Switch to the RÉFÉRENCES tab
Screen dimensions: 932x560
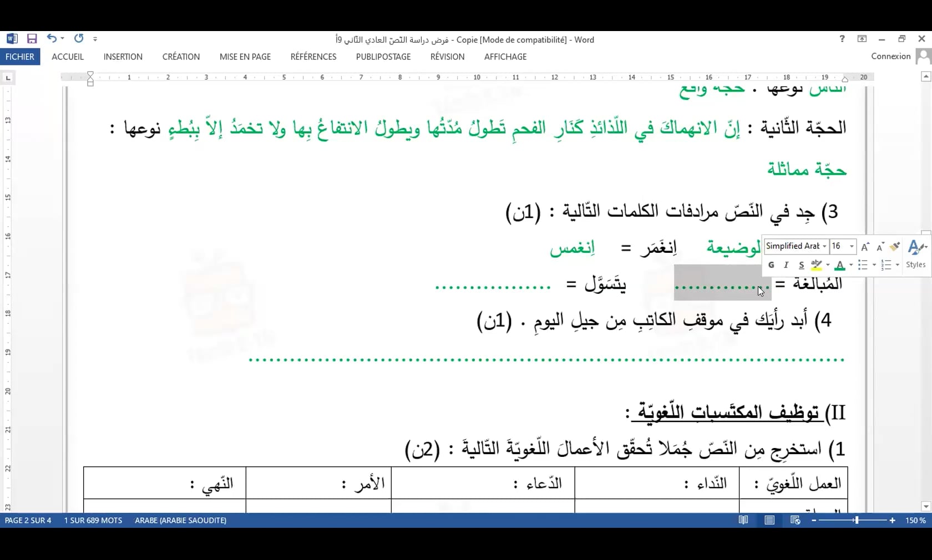[x=313, y=57]
